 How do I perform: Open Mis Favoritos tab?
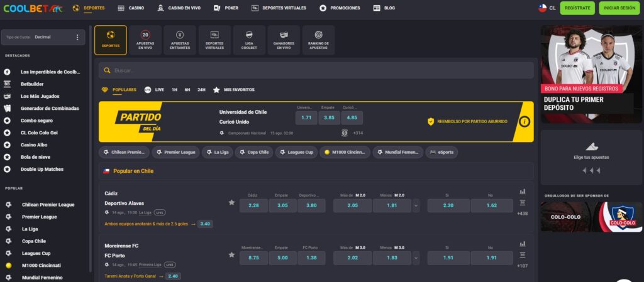tap(234, 90)
